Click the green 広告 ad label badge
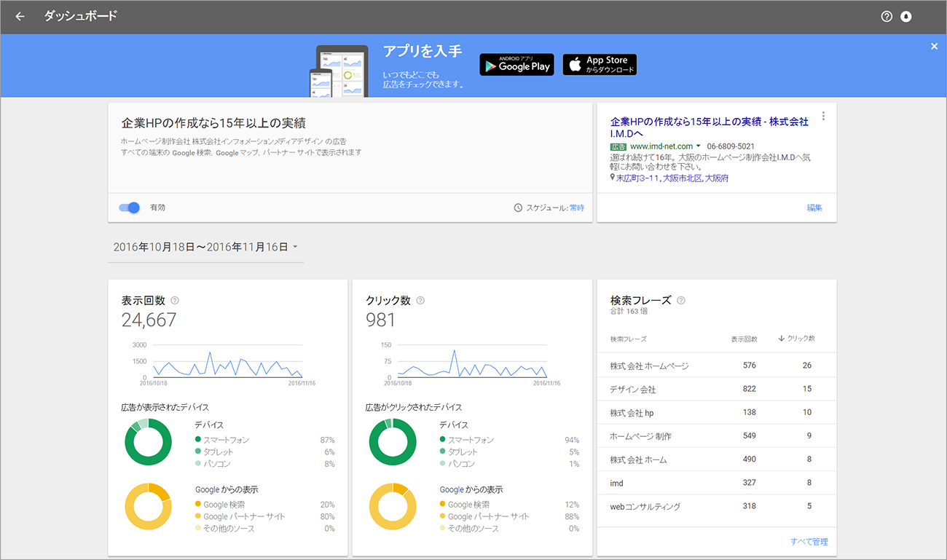 [x=618, y=146]
